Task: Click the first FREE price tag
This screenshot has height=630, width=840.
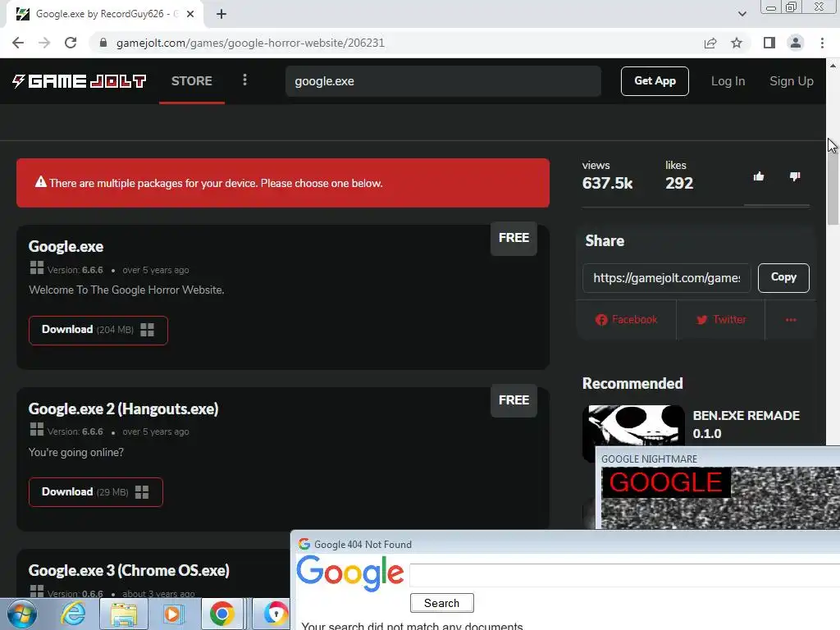Action: [x=514, y=238]
